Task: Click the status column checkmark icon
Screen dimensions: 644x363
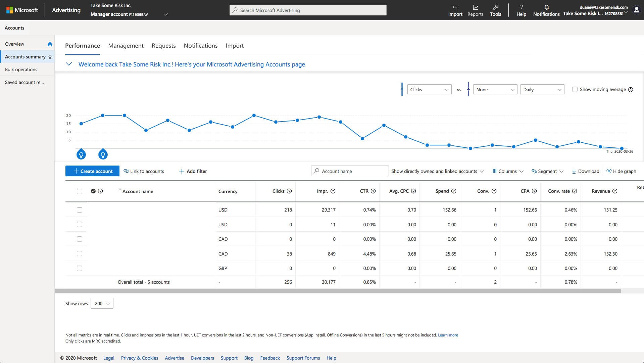Action: (x=93, y=191)
